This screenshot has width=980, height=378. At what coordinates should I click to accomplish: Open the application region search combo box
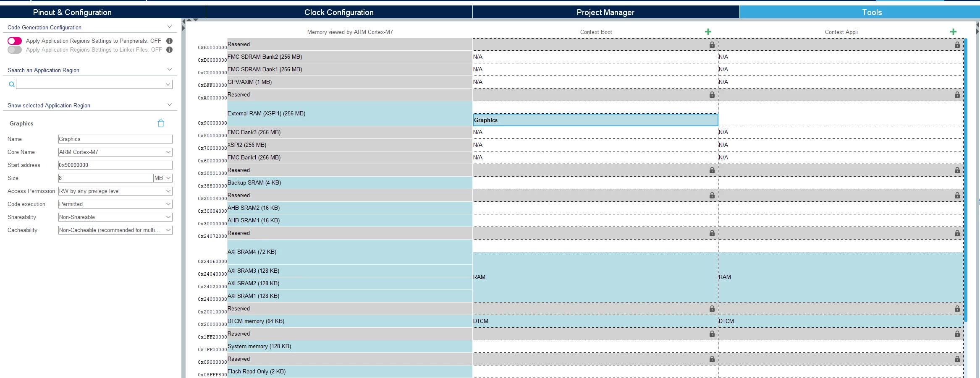tap(94, 84)
